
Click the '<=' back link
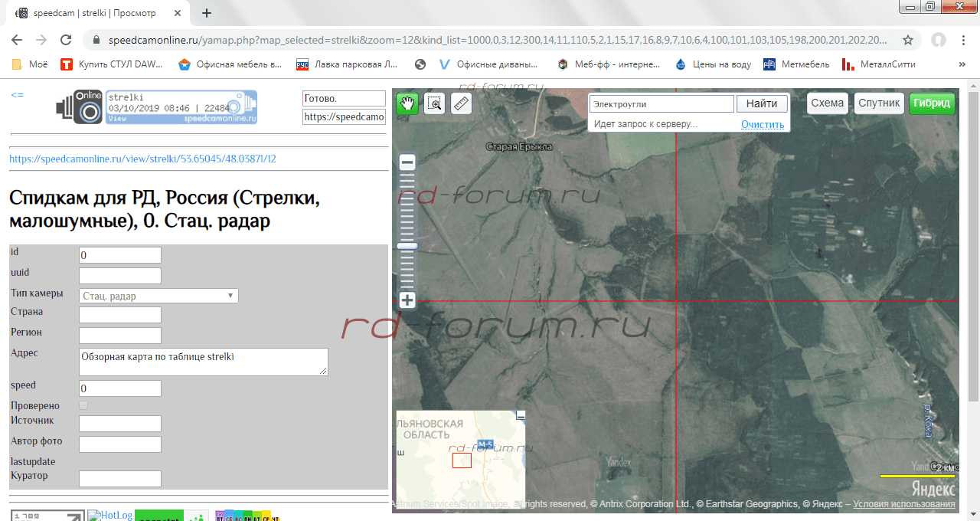click(17, 94)
